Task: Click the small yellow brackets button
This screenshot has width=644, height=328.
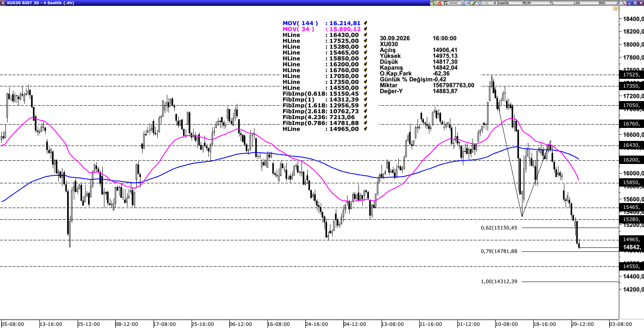Action: [615, 8]
